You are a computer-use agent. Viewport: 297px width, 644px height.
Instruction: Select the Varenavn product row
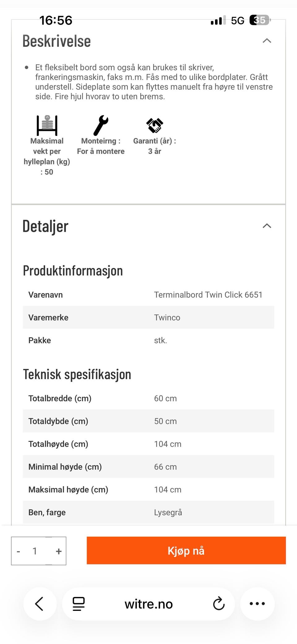[x=148, y=295]
